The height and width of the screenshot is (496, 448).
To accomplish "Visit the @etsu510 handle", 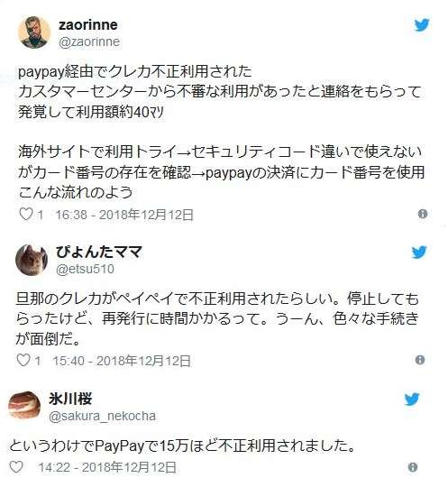I will point(85,269).
